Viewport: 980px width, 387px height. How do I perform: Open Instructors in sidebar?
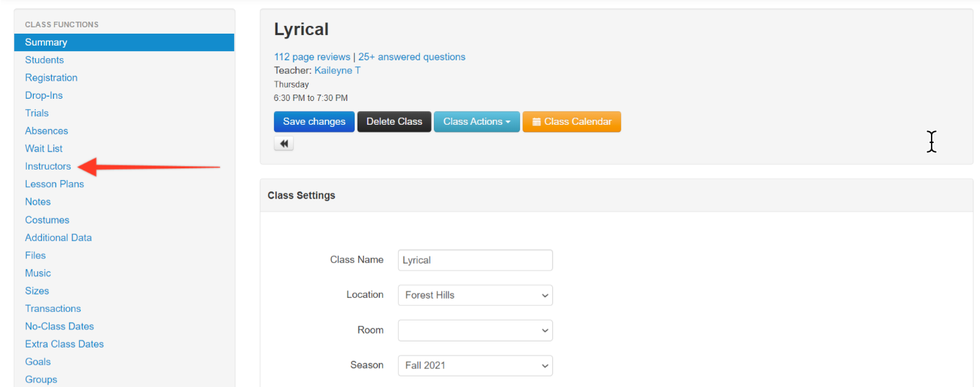pos(48,166)
